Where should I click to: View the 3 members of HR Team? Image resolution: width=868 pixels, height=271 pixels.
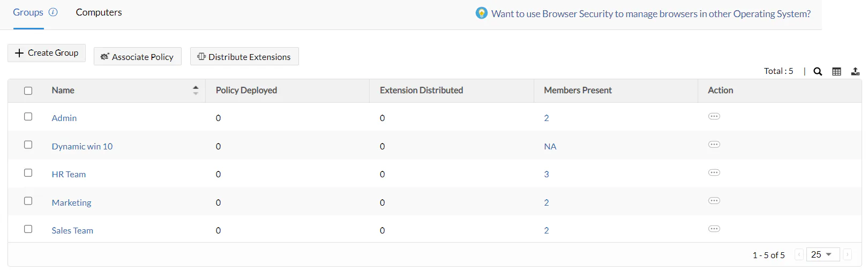(547, 174)
